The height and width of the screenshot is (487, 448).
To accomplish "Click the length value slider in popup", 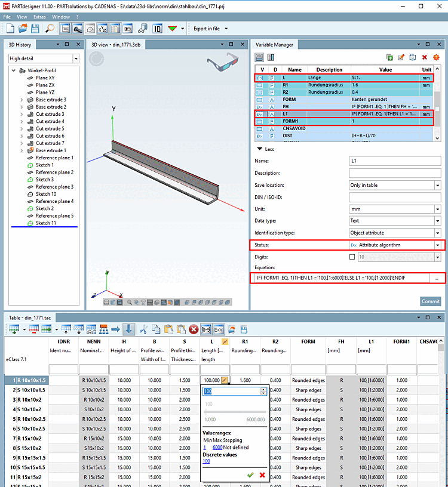I will [234, 412].
